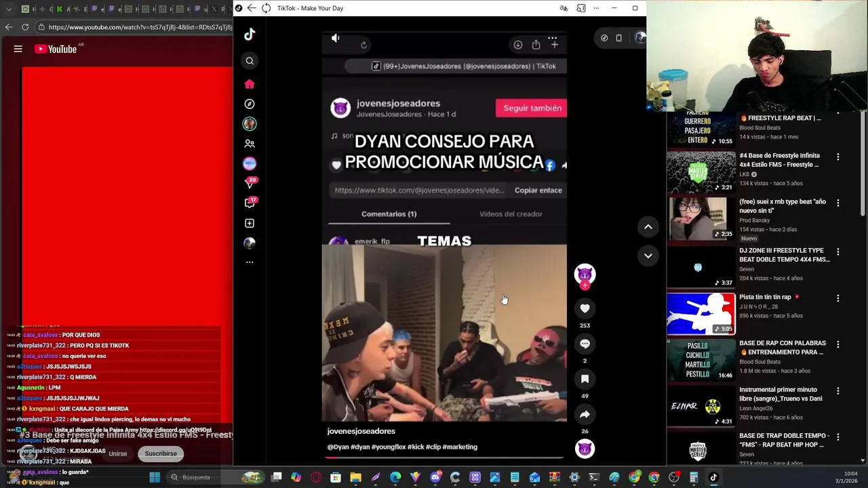Go to the previous TikTok video arrow
868x488 pixels.
coord(648,227)
